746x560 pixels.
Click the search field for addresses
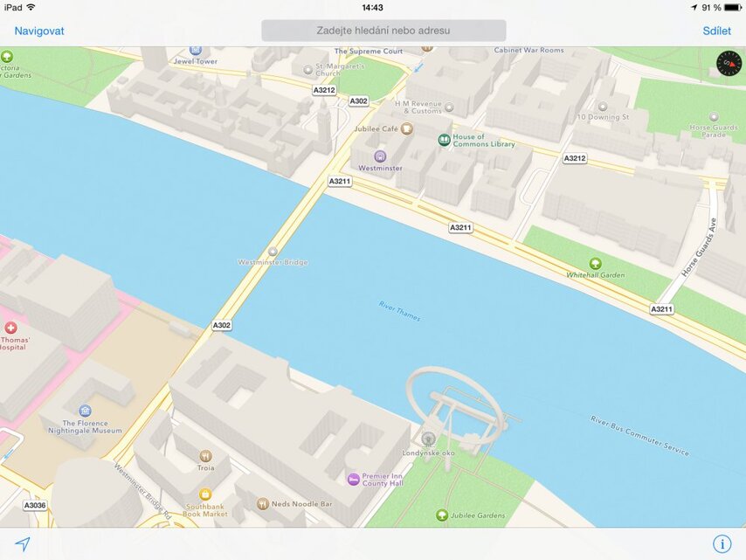[383, 31]
